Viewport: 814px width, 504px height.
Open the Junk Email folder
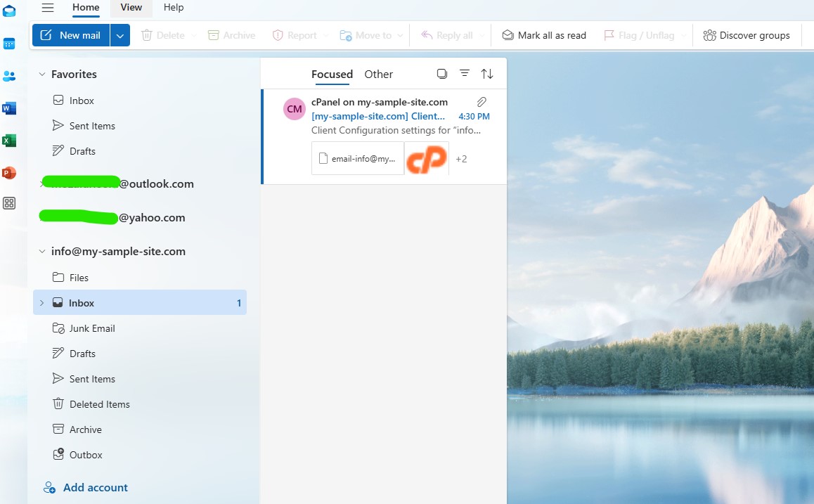91,328
